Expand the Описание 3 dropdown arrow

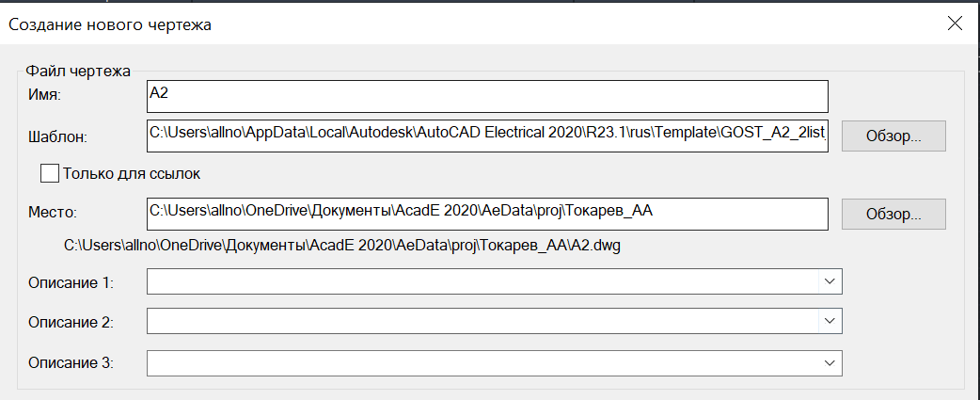click(x=830, y=362)
